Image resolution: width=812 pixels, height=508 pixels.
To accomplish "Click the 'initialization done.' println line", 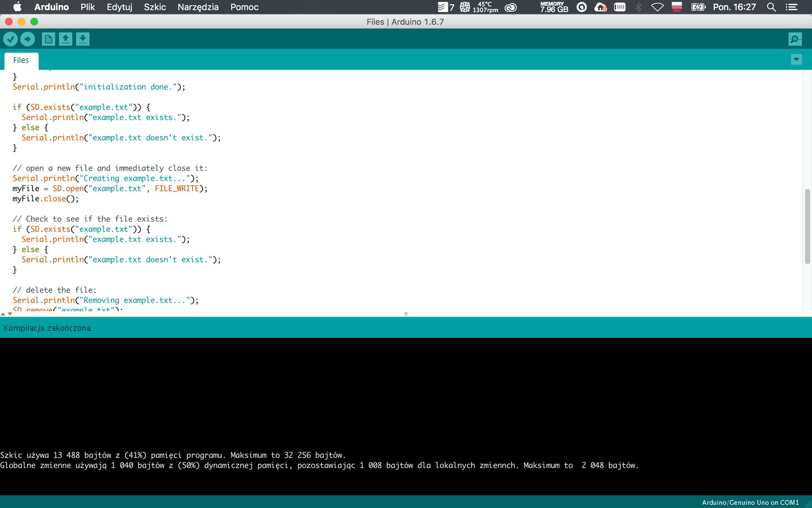I will coord(99,87).
